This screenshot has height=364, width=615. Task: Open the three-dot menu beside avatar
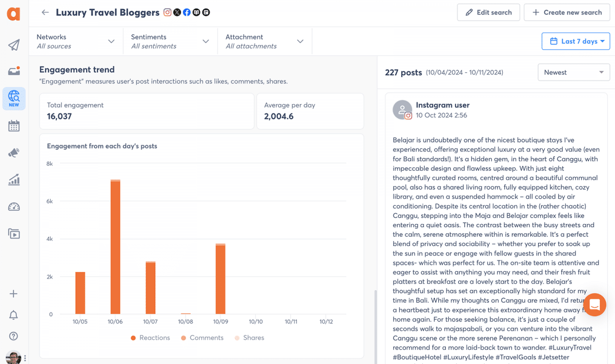pos(25,358)
